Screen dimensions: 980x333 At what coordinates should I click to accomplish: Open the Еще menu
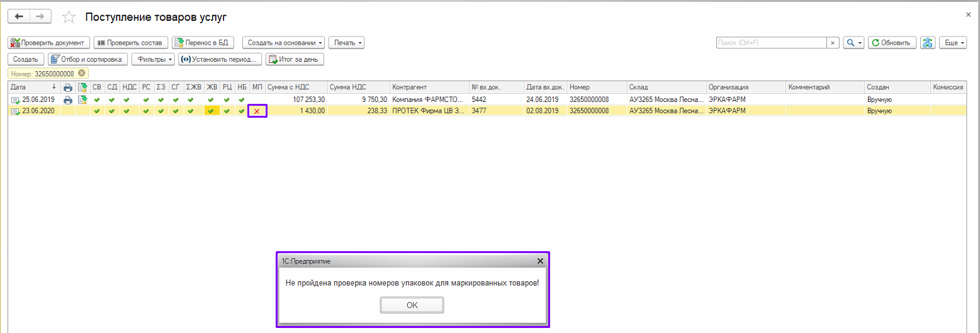tap(952, 43)
